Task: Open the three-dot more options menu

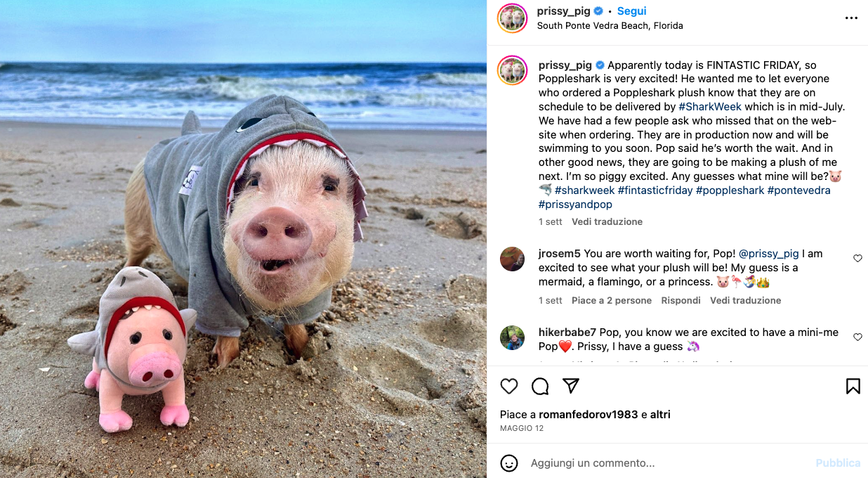Action: 851,18
